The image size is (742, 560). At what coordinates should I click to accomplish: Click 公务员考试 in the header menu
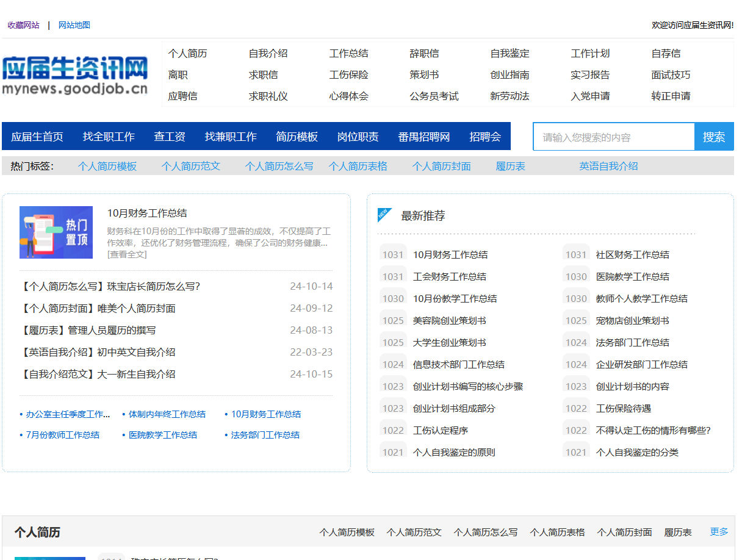coord(434,96)
